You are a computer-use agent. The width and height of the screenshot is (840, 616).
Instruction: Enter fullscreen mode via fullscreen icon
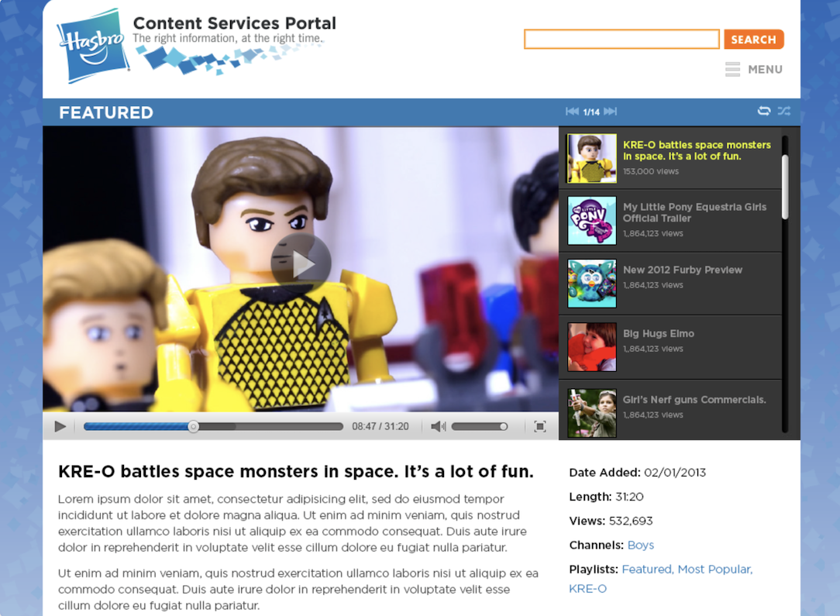click(x=540, y=426)
